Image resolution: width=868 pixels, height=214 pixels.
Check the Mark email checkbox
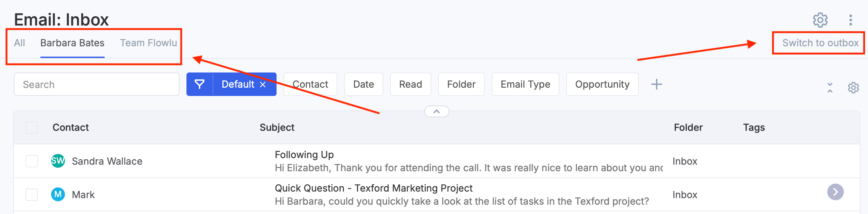pyautogui.click(x=32, y=195)
